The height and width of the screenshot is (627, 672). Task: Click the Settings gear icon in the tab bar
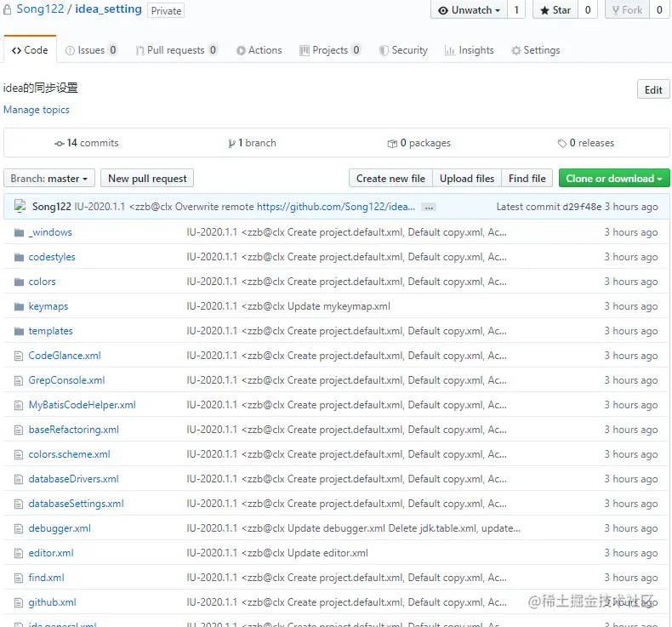pos(516,50)
